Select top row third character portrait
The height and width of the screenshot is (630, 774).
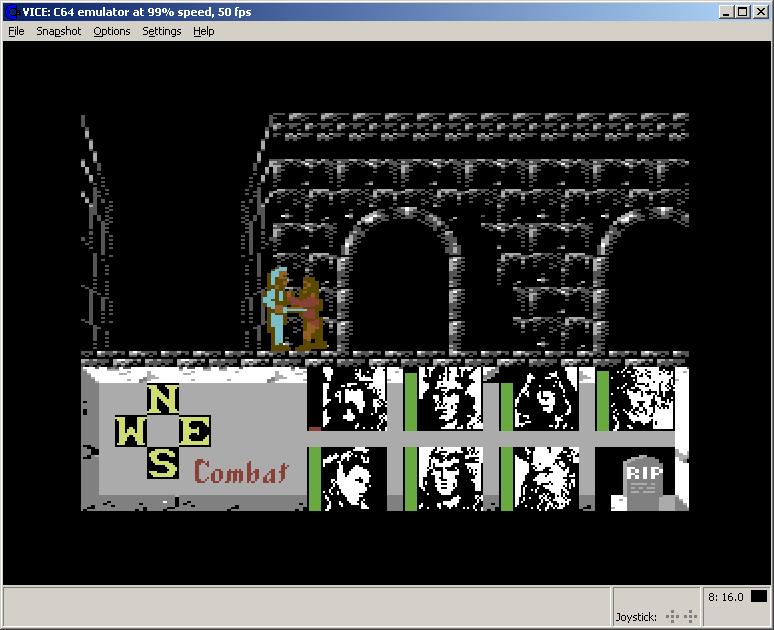(x=546, y=399)
